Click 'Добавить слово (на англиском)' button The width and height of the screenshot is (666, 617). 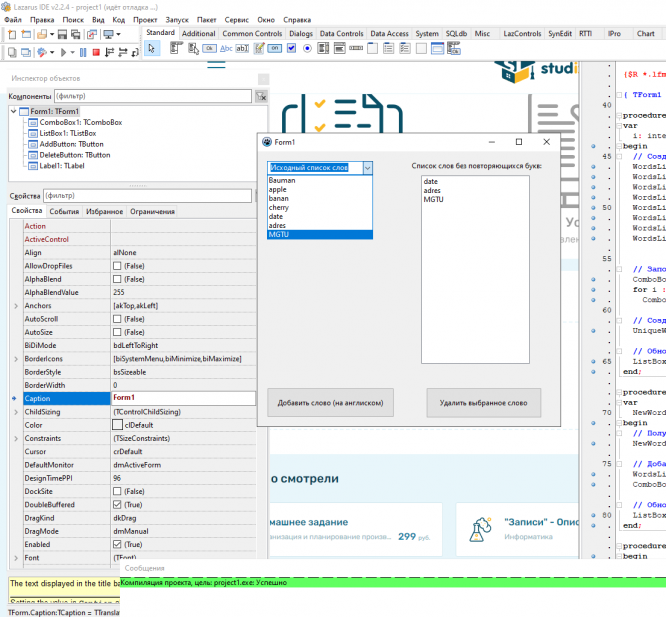click(330, 402)
